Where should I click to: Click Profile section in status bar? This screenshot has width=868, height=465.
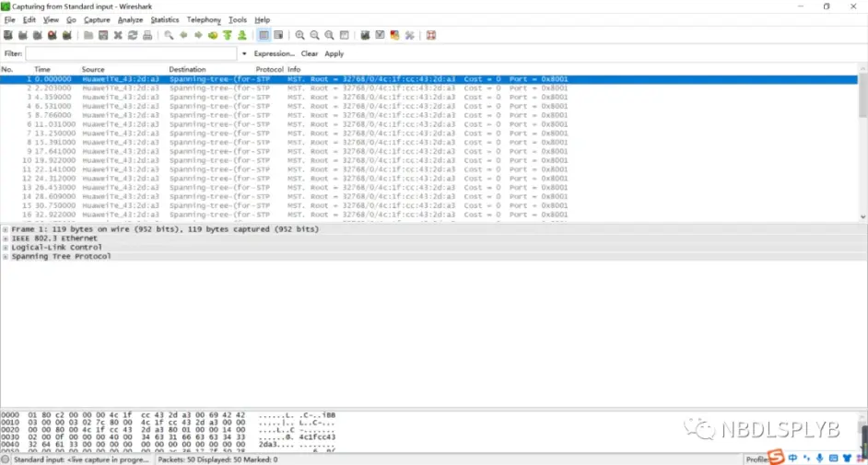pyautogui.click(x=757, y=459)
